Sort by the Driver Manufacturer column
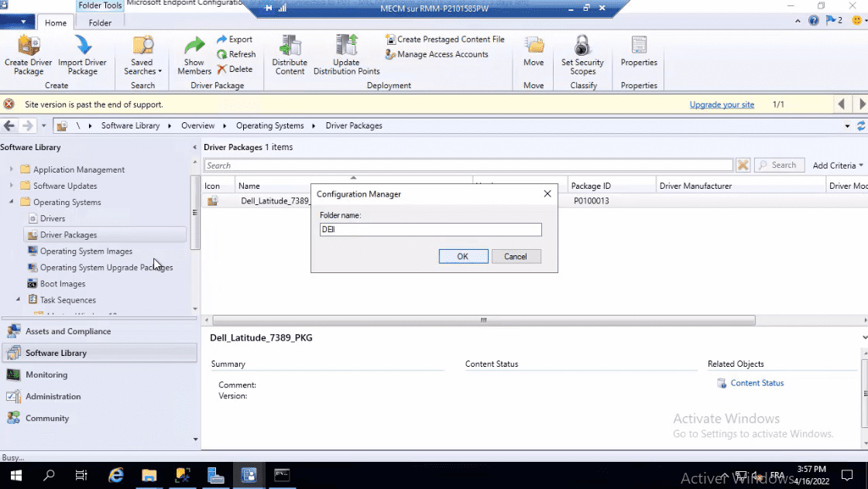 (741, 186)
